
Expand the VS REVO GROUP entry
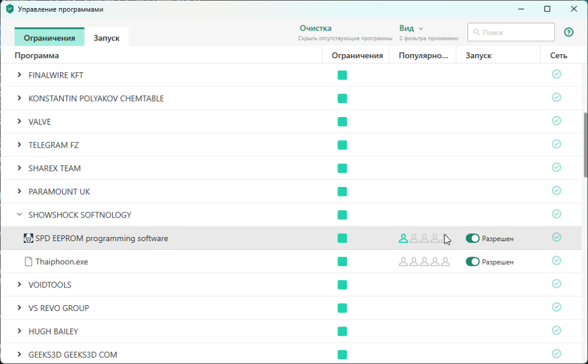(19, 308)
